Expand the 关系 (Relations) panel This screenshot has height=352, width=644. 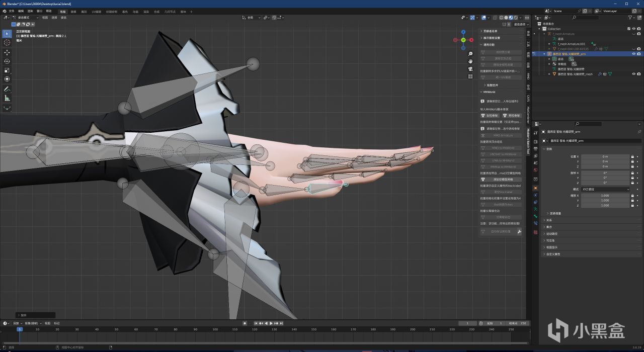pos(549,220)
